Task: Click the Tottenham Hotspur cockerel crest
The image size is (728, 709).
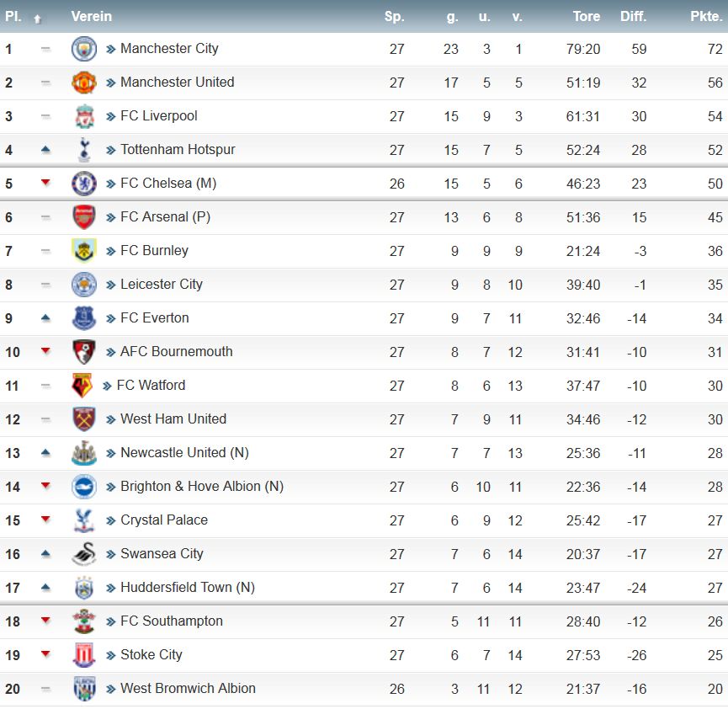Action: (84, 150)
